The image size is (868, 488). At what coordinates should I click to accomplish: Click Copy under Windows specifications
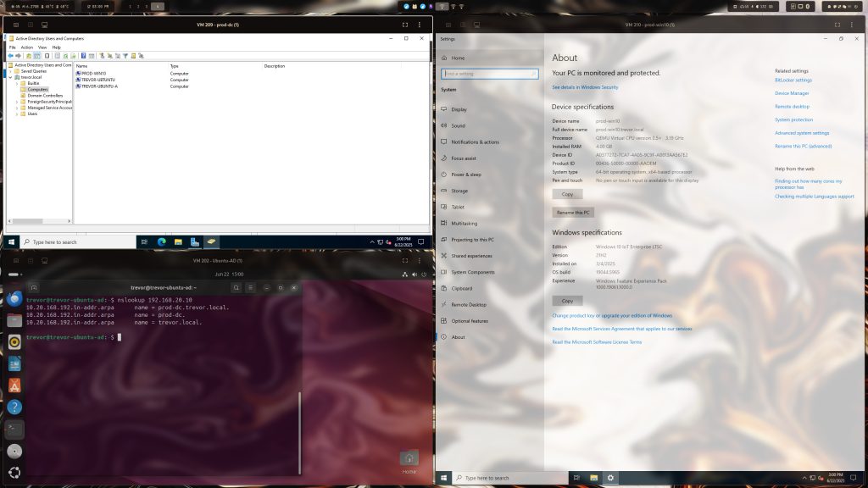tap(567, 301)
